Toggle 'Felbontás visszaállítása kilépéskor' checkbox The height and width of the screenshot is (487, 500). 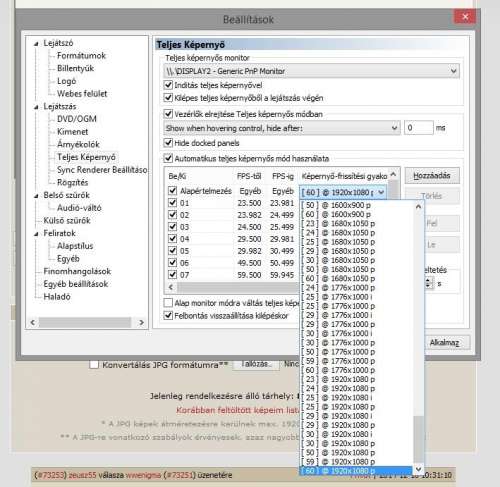[168, 315]
